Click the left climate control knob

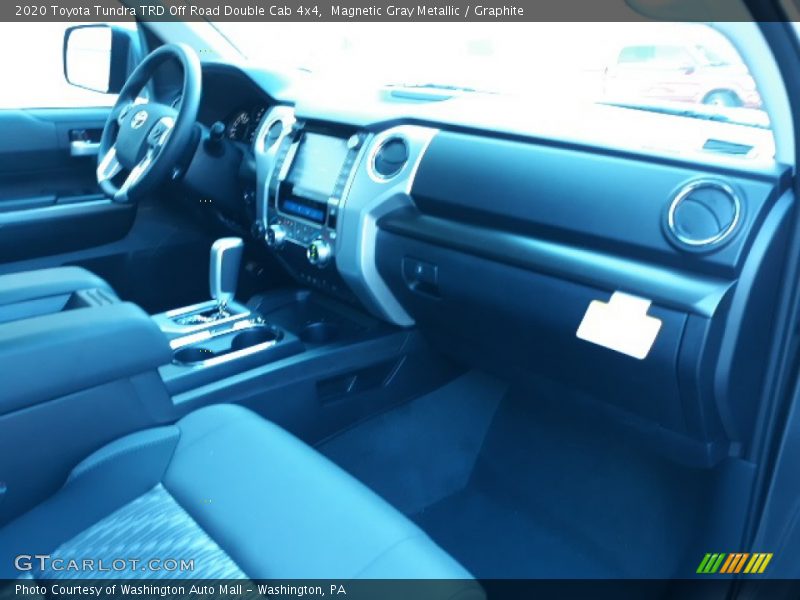tap(274, 235)
